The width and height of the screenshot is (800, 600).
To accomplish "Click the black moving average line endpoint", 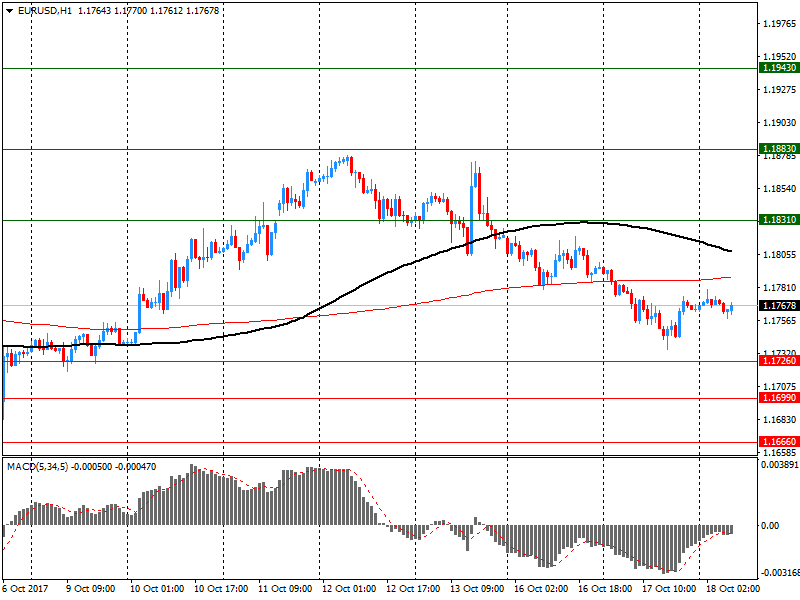I will point(731,251).
